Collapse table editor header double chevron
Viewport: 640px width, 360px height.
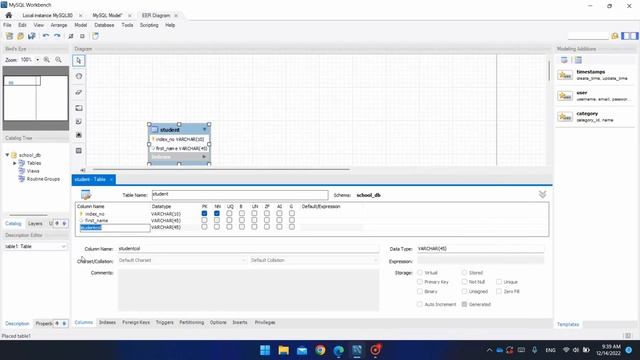click(542, 194)
